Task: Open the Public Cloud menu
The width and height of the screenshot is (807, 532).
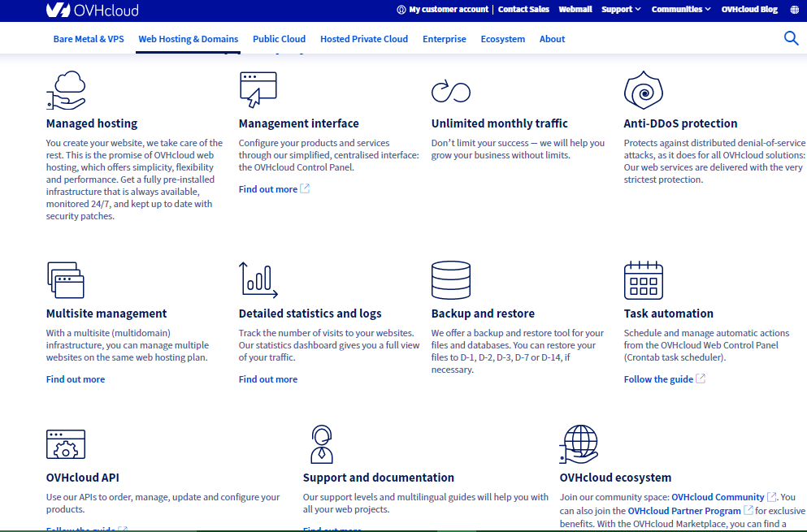Action: (x=279, y=39)
